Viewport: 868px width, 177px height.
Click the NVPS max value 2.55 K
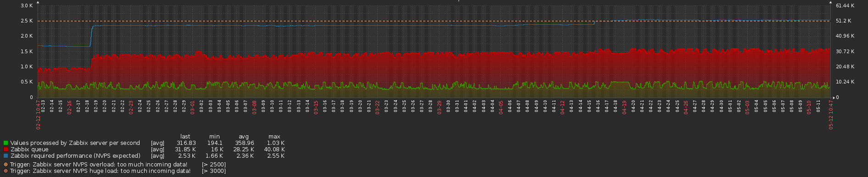[x=275, y=156]
